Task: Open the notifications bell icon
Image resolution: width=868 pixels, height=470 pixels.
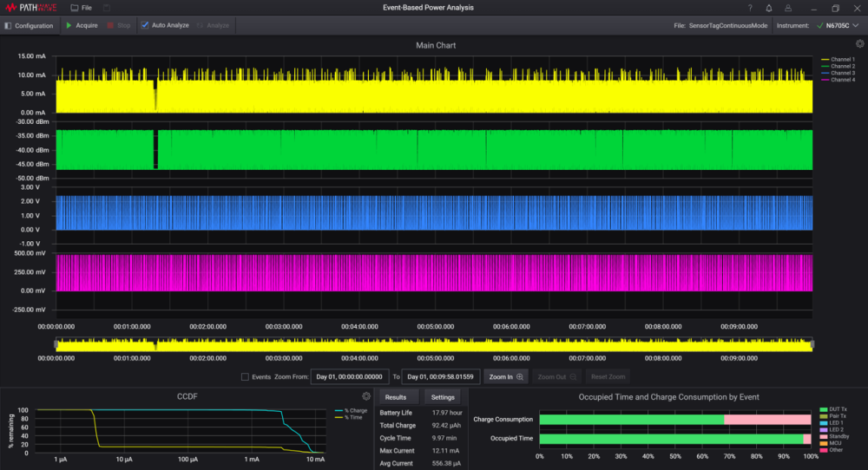Action: [768, 8]
